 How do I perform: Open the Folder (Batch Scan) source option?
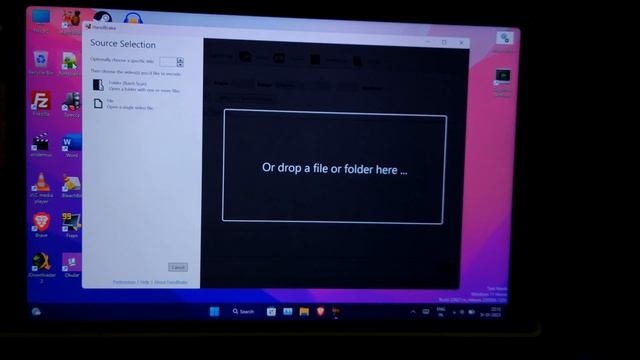pos(136,86)
